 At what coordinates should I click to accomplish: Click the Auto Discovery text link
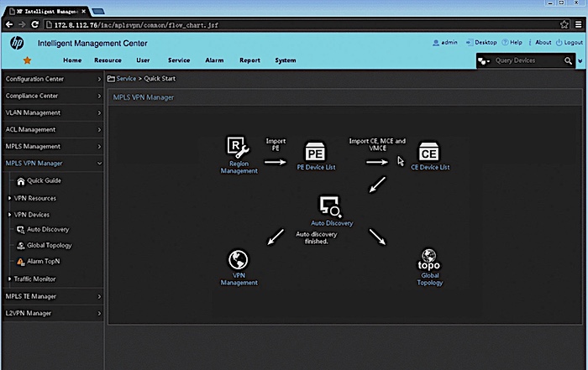point(332,223)
